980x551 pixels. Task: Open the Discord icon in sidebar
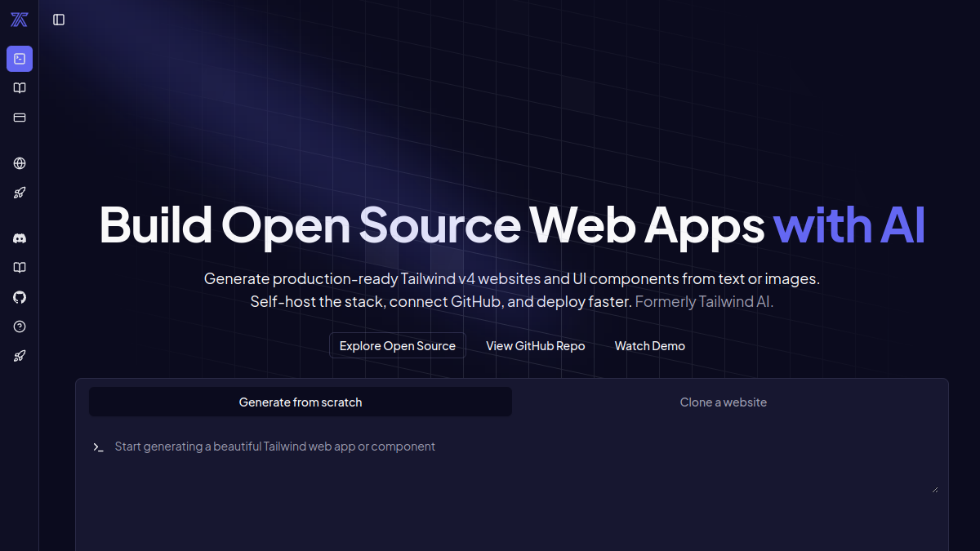click(20, 238)
